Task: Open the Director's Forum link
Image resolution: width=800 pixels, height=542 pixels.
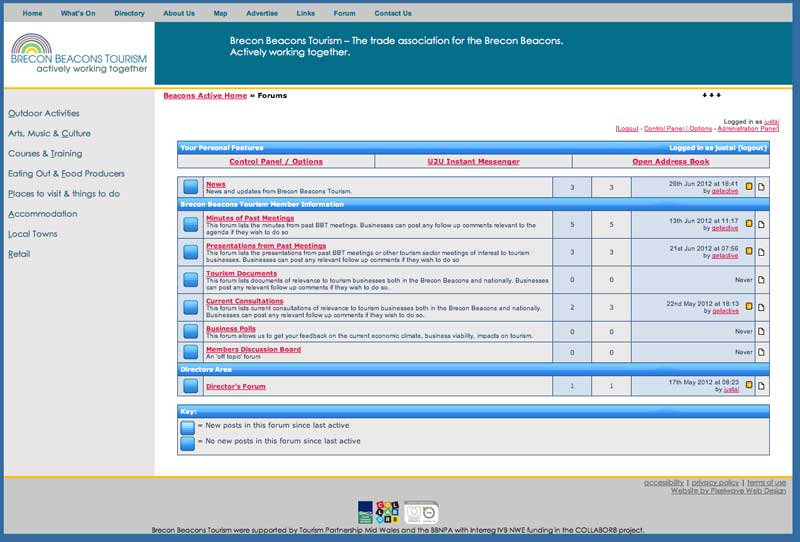Action: coord(236,386)
